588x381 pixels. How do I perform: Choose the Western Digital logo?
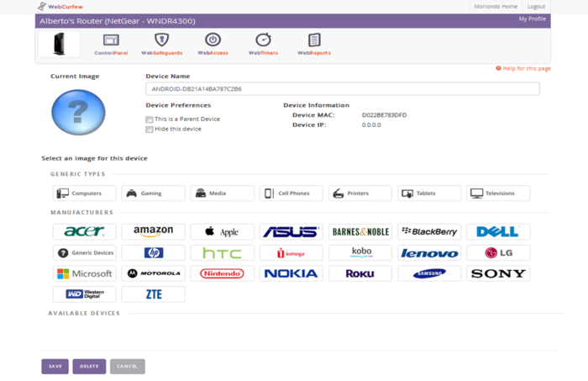(84, 294)
